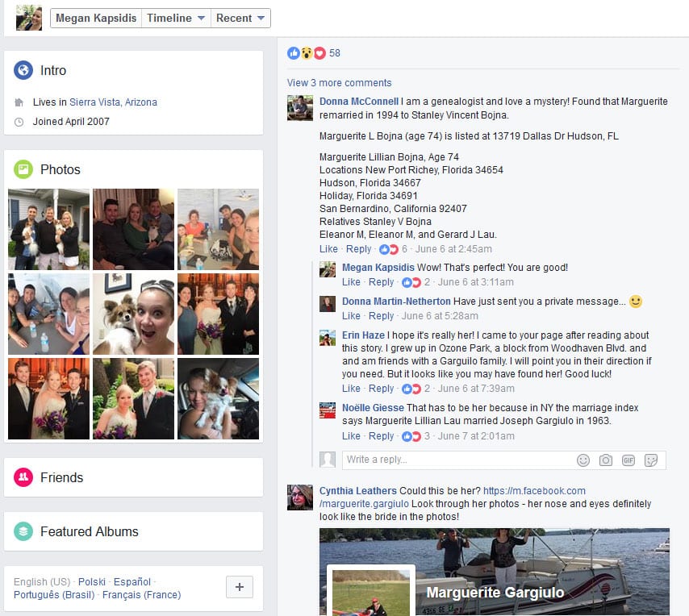Go to Megan Kapsidis profile tab

tap(96, 18)
